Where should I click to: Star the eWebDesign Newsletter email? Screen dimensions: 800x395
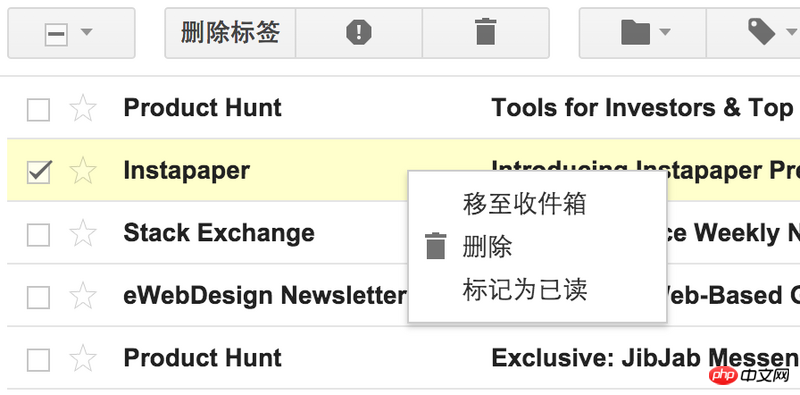coord(83,296)
